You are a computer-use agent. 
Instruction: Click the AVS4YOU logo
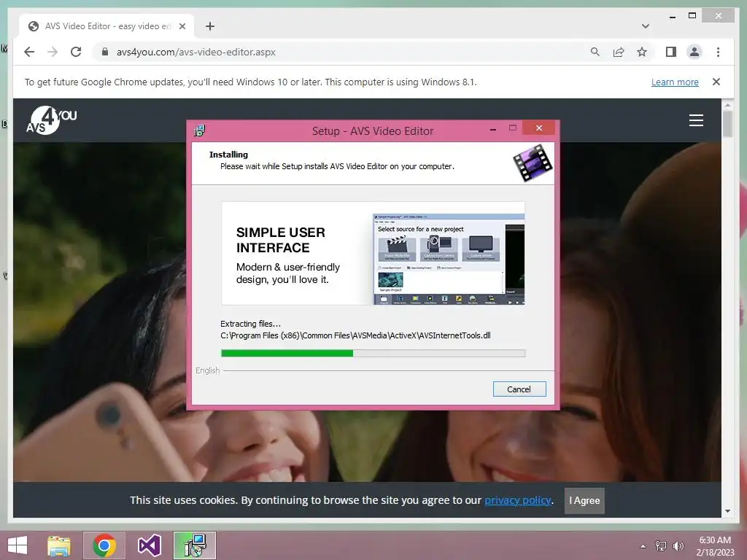pyautogui.click(x=52, y=120)
